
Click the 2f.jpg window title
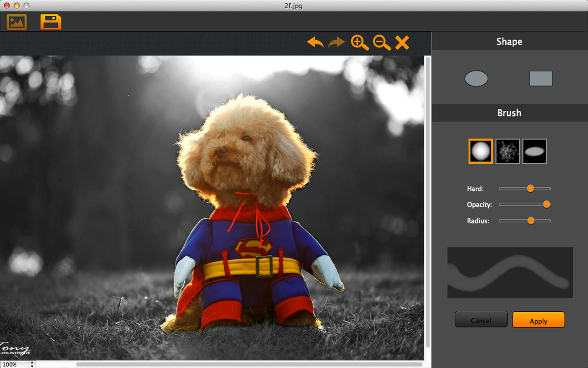pyautogui.click(x=294, y=6)
